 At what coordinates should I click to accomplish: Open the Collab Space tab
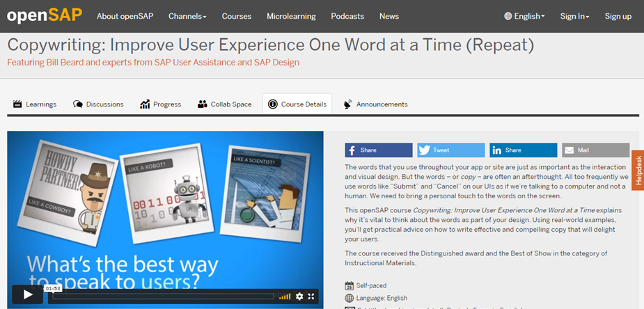(x=225, y=104)
